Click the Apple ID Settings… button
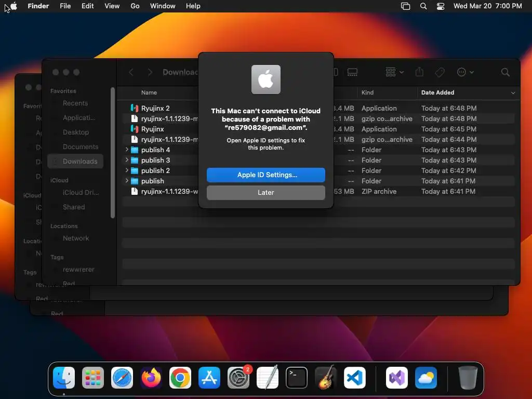 tap(266, 175)
